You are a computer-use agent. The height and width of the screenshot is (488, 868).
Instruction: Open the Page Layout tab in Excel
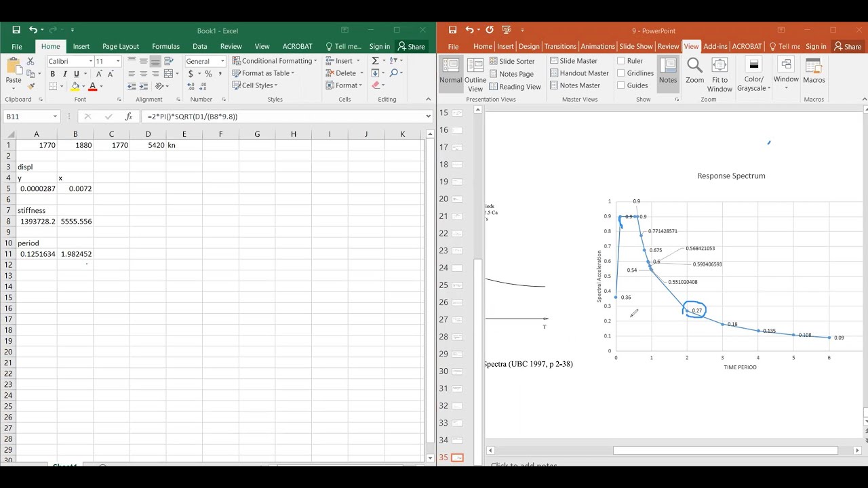[120, 46]
